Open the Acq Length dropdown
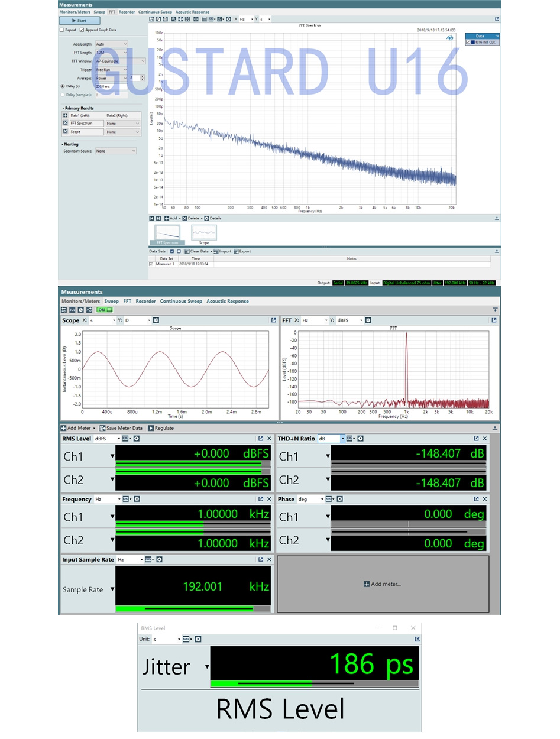Screen dimensions: 560x739 pos(111,44)
